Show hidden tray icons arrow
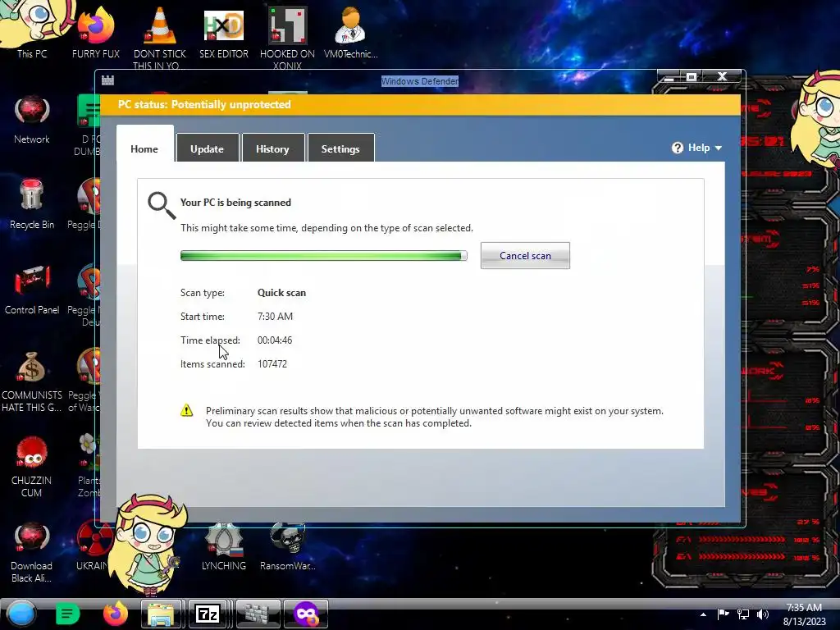Viewport: 840px width, 630px height. (x=703, y=614)
